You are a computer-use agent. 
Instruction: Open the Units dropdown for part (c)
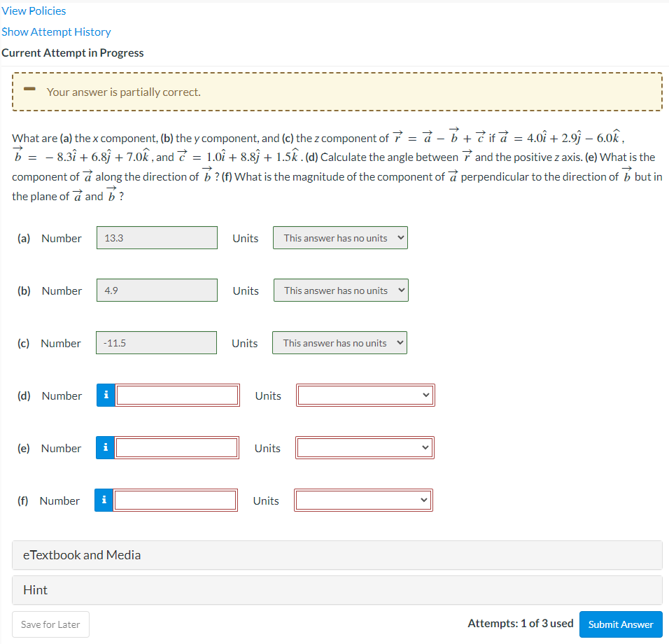point(339,342)
